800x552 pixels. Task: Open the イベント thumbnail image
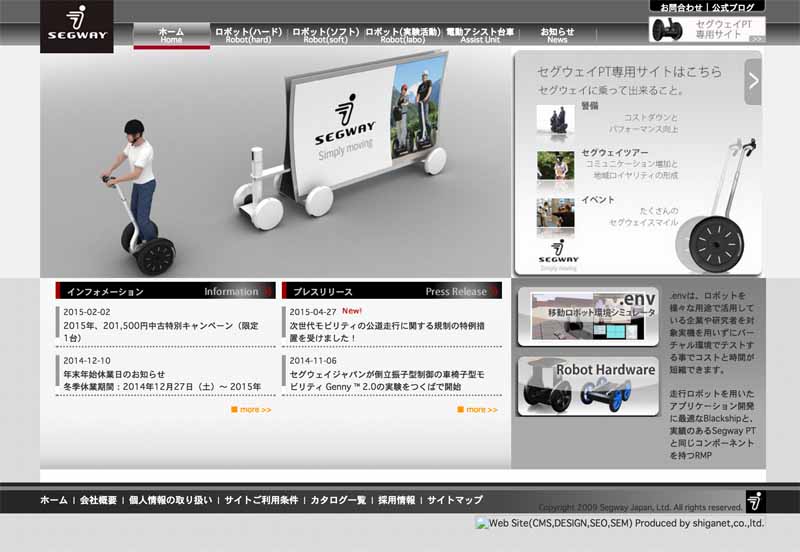coord(555,213)
